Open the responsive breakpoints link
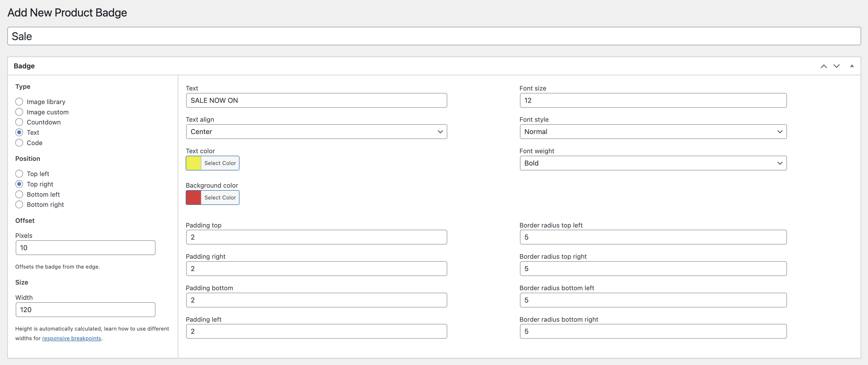The width and height of the screenshot is (868, 365). pyautogui.click(x=71, y=338)
